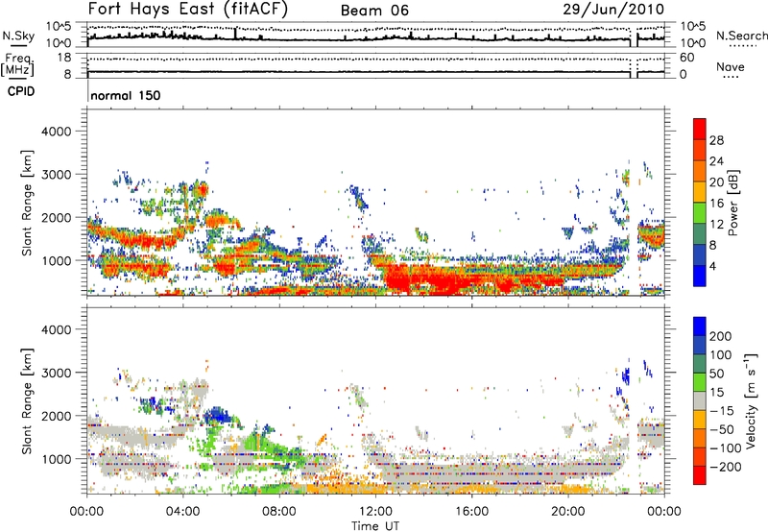This screenshot has width=768, height=532.
Task: Click the '18' frequency axis tick label
Action: (x=64, y=58)
